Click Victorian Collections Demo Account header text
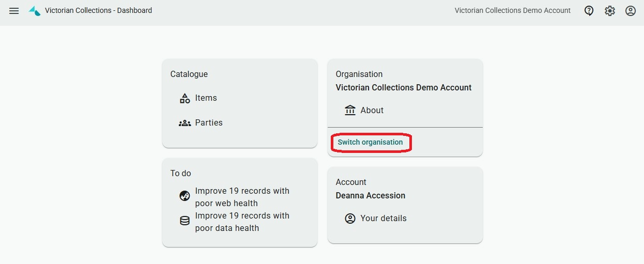This screenshot has height=264, width=644. pos(512,10)
